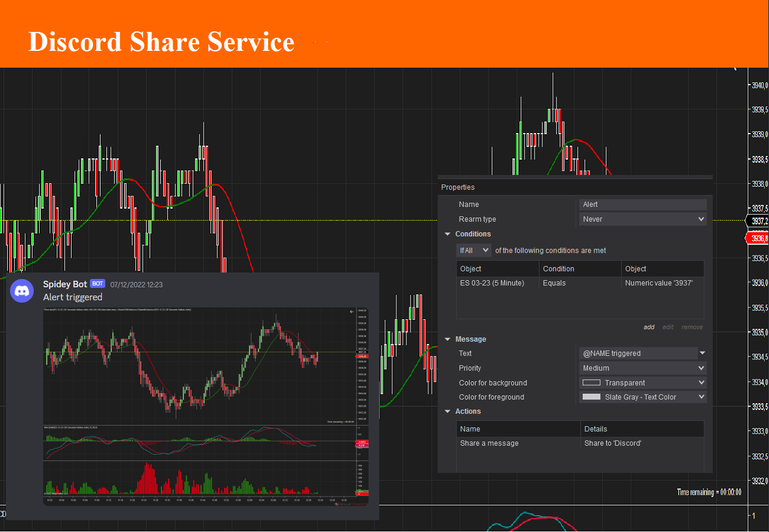Click the remove condition link
Screen dimensions: 769x532
point(692,327)
